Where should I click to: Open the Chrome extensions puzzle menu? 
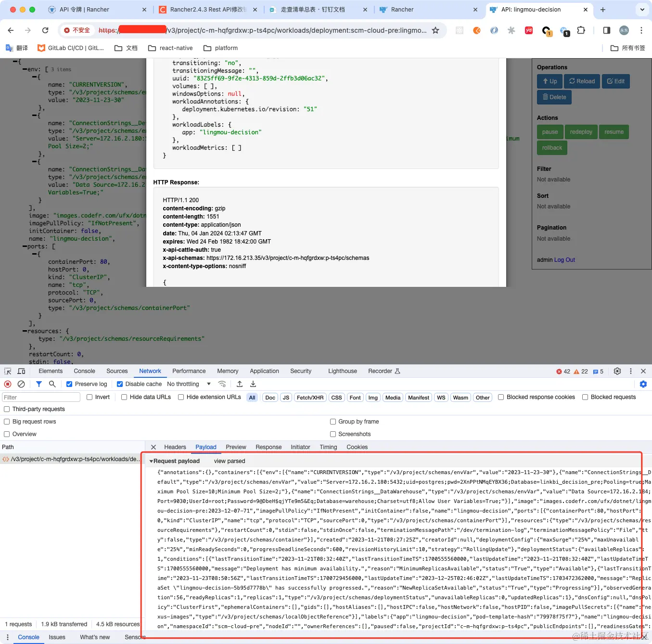click(581, 30)
